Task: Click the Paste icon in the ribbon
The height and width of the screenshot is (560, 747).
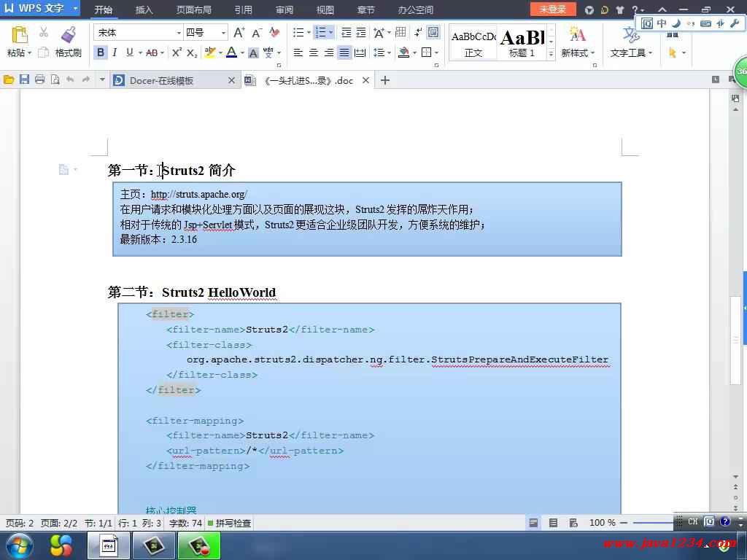Action: 20,35
